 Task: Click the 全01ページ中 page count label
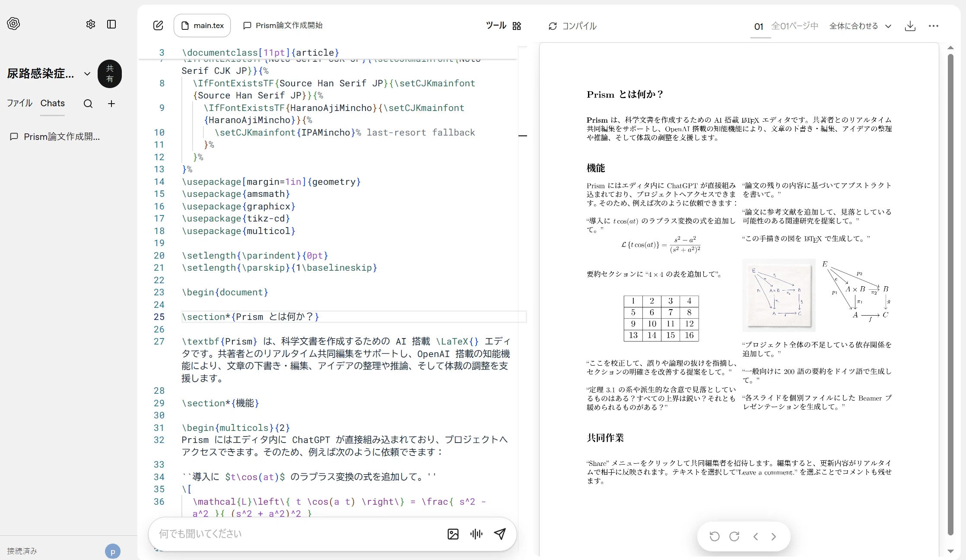point(795,26)
